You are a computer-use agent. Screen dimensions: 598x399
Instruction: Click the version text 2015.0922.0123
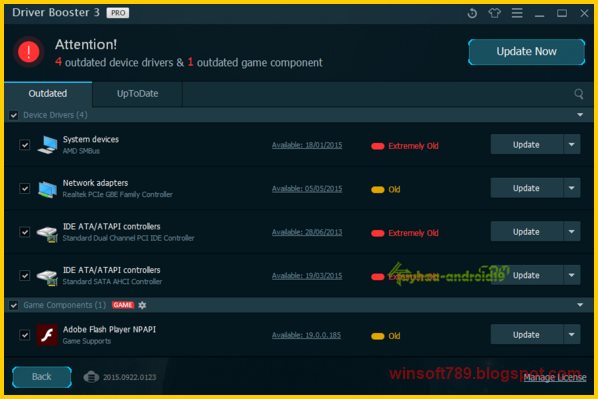129,378
